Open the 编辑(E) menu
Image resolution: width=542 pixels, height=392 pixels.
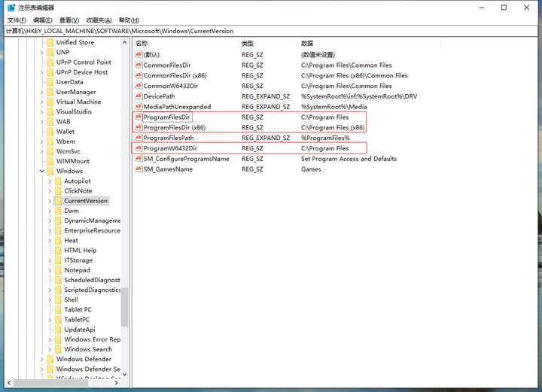point(42,20)
